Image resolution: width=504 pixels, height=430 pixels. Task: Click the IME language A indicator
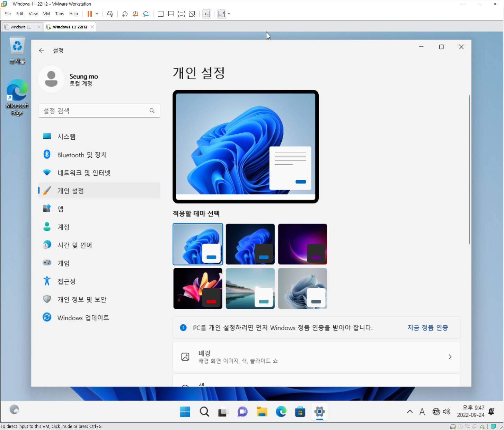[x=422, y=412]
